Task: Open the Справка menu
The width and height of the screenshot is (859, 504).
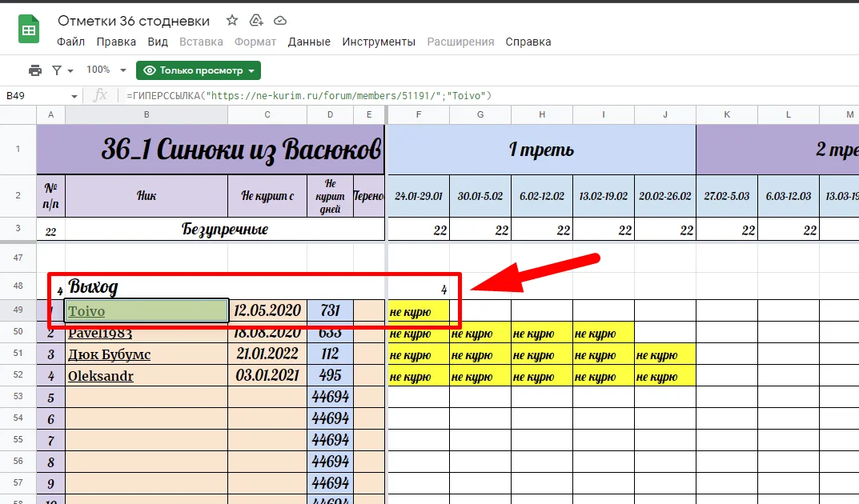Action: point(528,42)
